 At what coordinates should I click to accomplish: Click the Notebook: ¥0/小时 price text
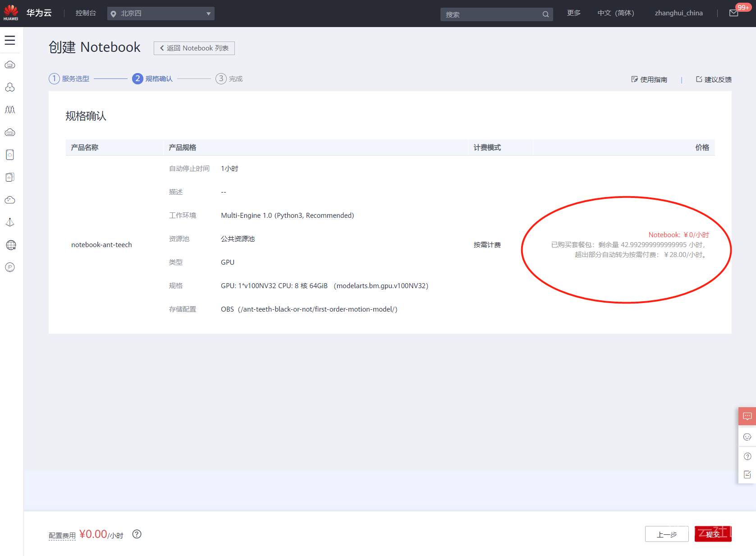(679, 235)
